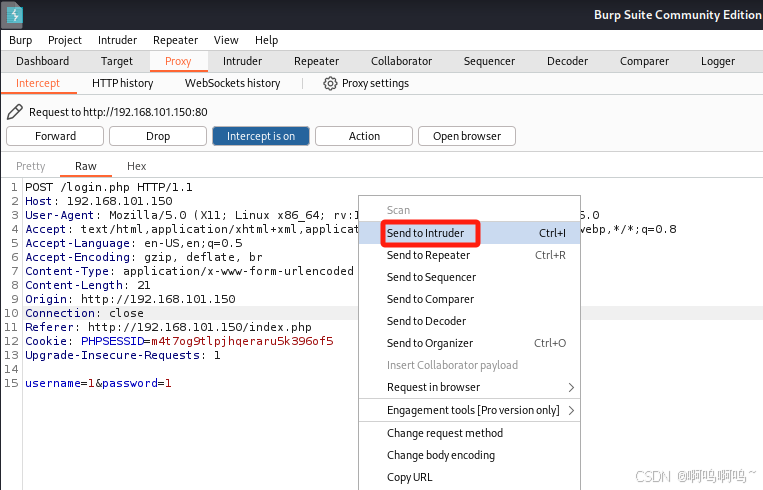
Task: Click the Accept-Language header line
Action: point(134,243)
